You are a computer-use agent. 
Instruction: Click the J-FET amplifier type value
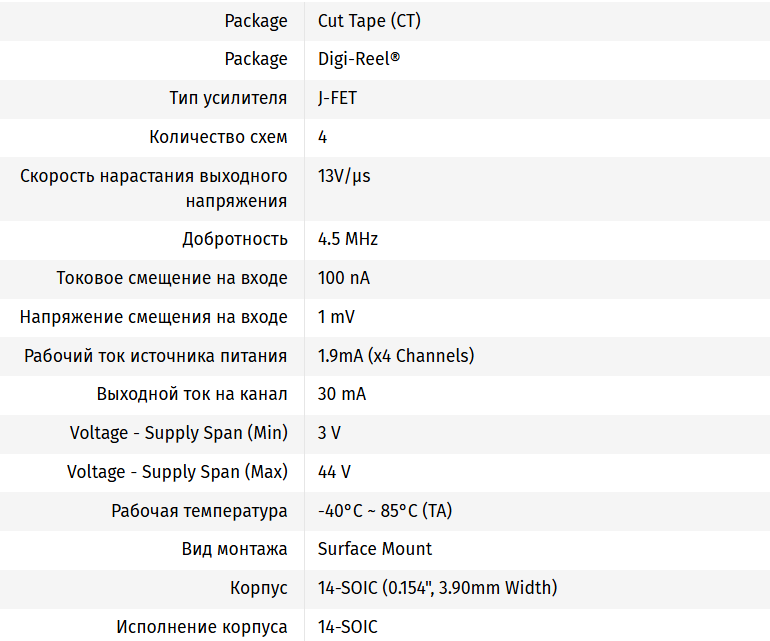coord(337,98)
